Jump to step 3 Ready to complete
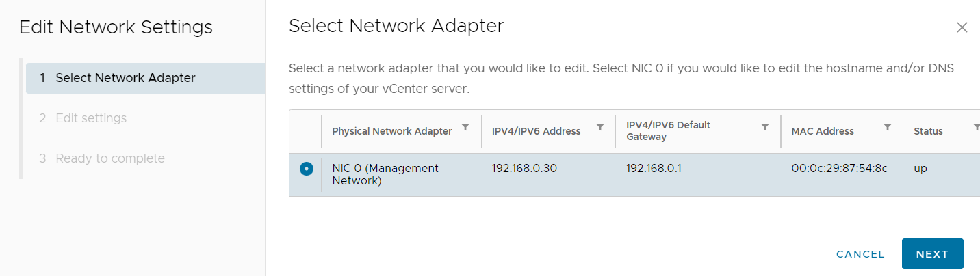This screenshot has height=276, width=980. click(x=109, y=158)
